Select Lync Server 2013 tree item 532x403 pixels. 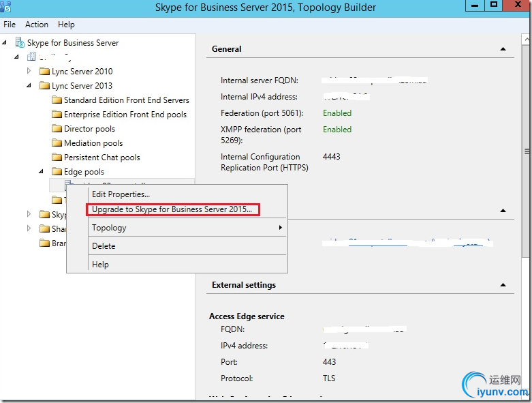point(82,85)
